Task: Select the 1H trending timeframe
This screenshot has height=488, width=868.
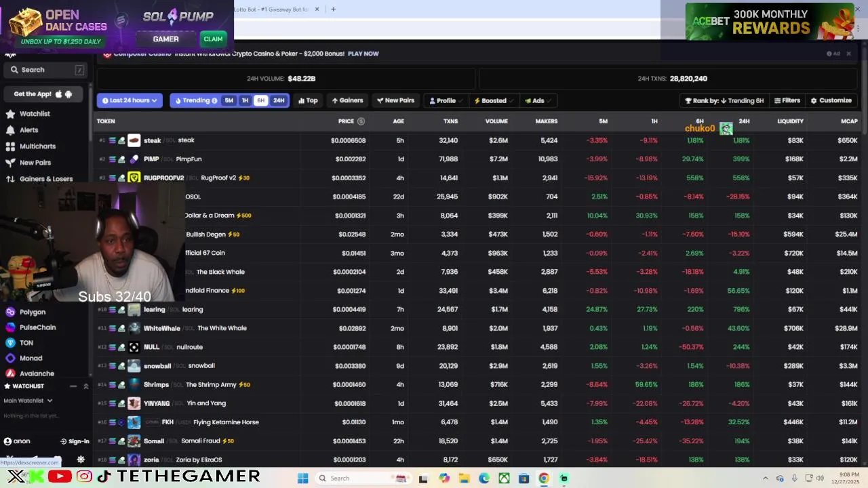Action: tap(245, 101)
